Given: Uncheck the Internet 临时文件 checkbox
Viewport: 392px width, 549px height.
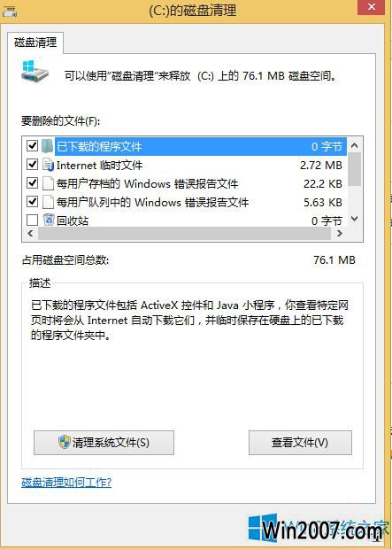Looking at the screenshot, I should click(x=32, y=164).
